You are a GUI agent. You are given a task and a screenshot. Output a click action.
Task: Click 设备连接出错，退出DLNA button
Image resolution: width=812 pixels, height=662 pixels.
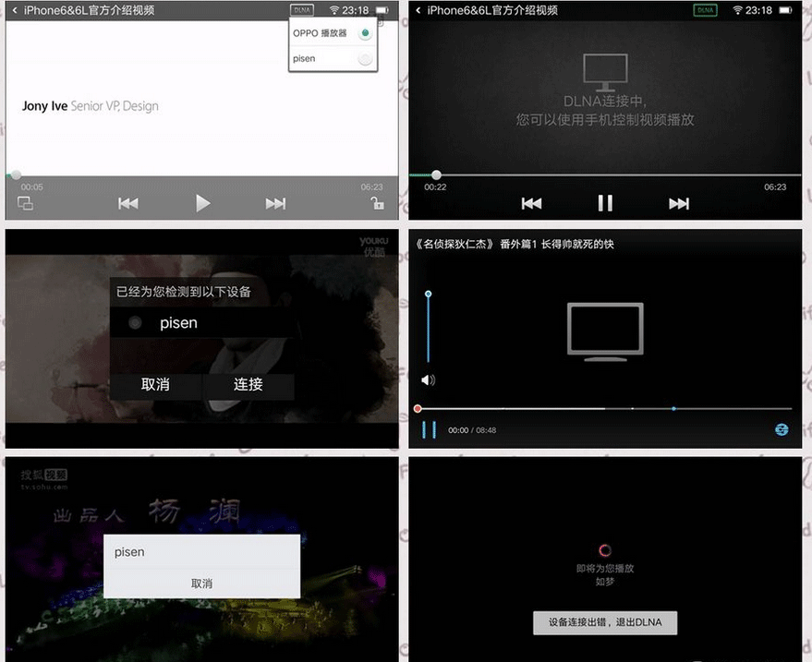tap(605, 622)
